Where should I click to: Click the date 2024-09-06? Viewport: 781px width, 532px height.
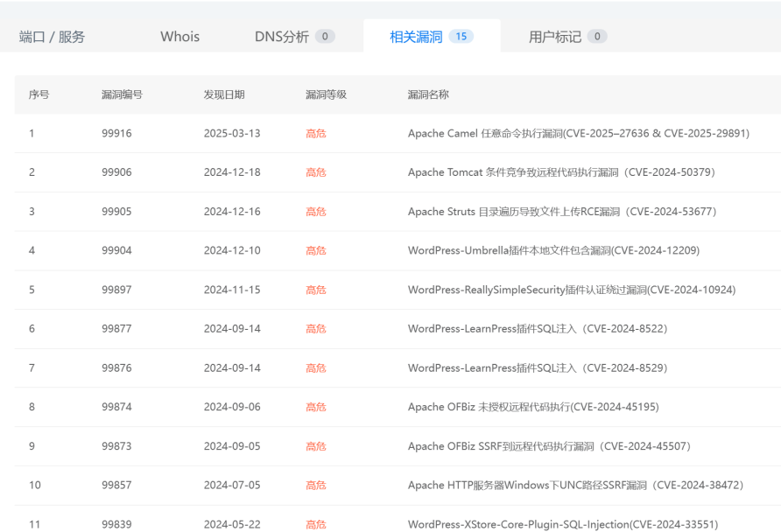[232, 407]
